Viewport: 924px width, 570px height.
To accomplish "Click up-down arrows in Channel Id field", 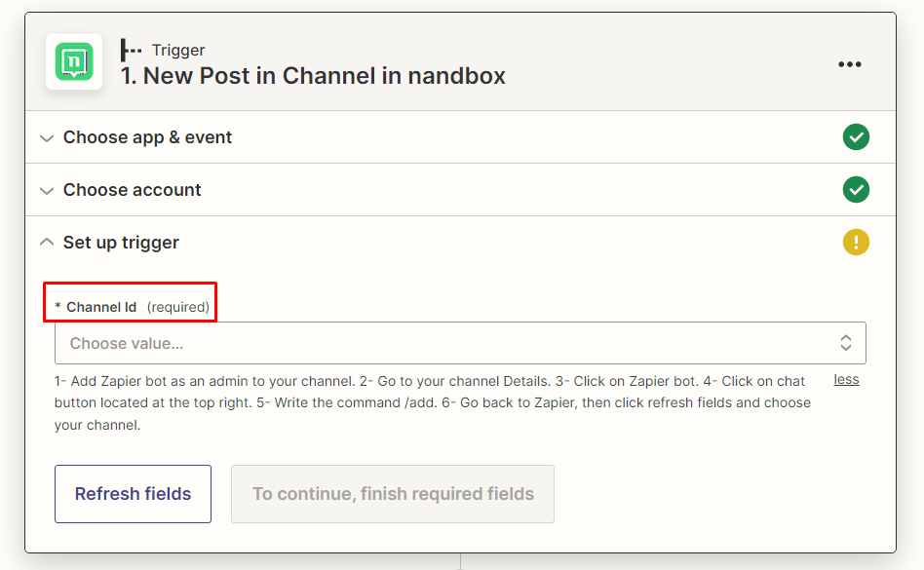I will coord(845,343).
